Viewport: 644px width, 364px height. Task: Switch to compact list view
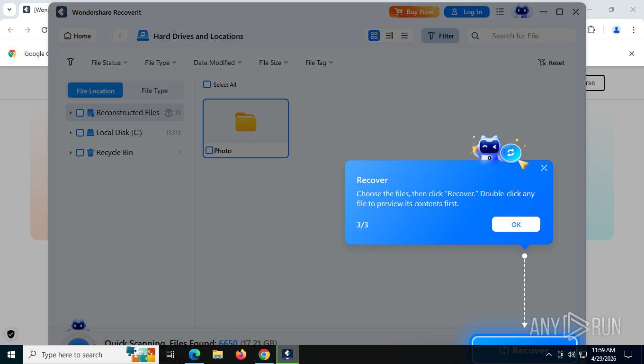pyautogui.click(x=404, y=36)
